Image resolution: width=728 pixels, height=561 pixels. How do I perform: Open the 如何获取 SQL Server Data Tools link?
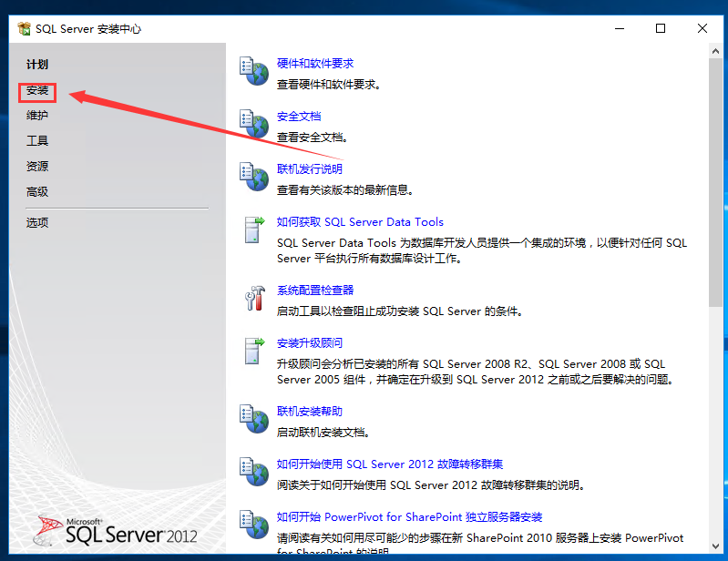click(360, 222)
